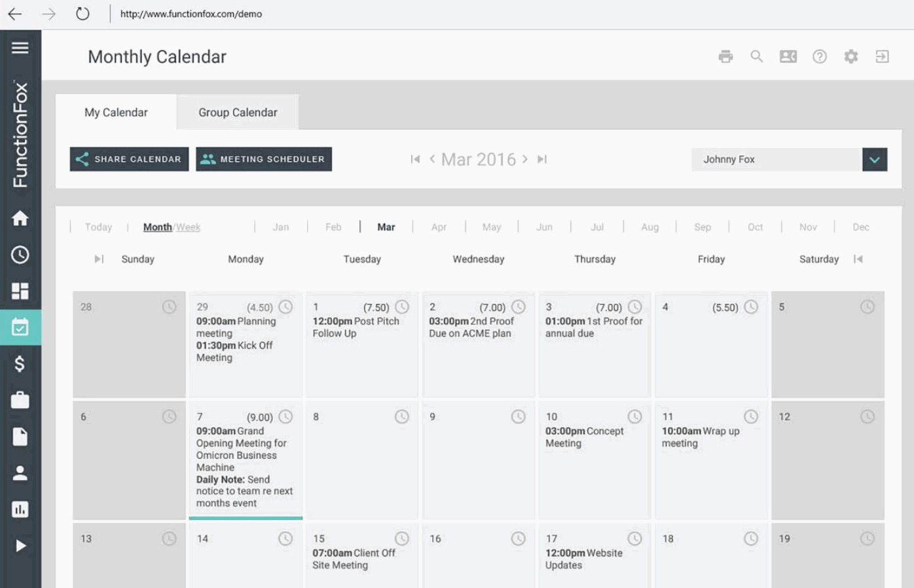914x588 pixels.
Task: Open timesheets clock icon in sidebar
Action: 20,255
